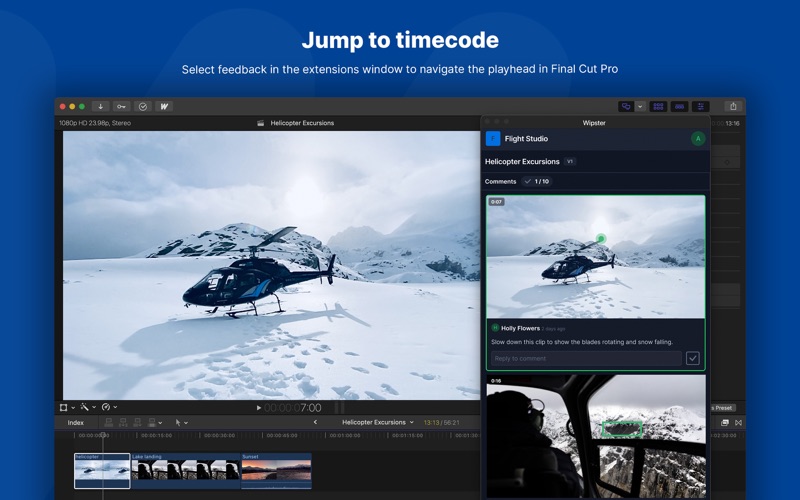Toggle the browser layout grid icon
Screen dimensions: 800x500
(x=658, y=107)
